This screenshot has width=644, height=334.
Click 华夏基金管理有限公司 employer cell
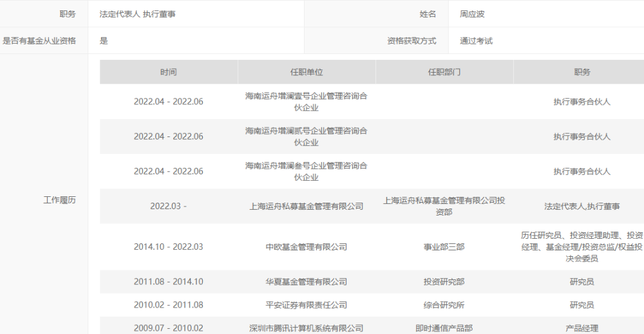click(307, 282)
